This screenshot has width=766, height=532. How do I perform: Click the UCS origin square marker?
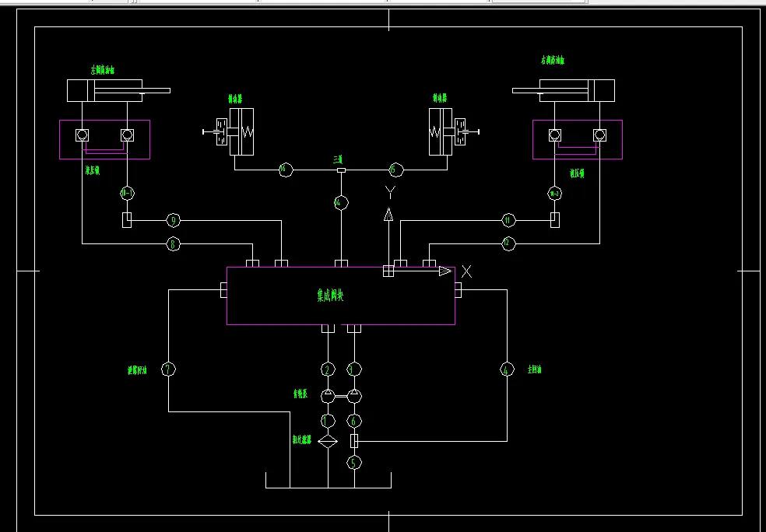[388, 271]
